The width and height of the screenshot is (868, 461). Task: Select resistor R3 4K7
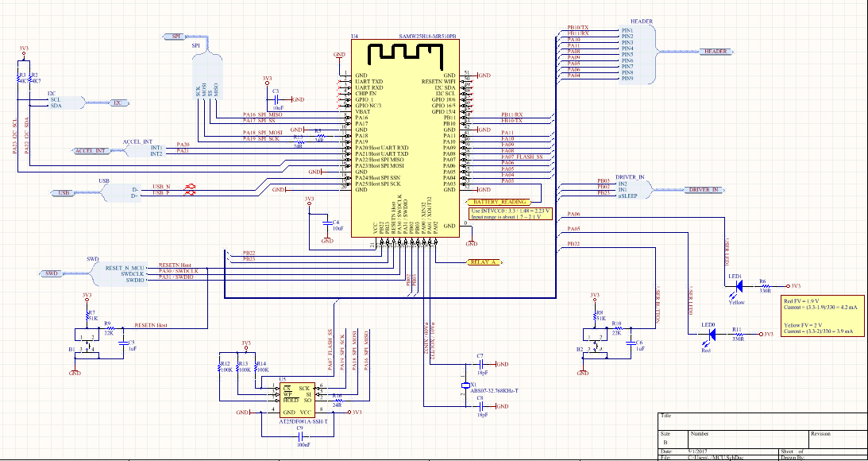(19, 79)
